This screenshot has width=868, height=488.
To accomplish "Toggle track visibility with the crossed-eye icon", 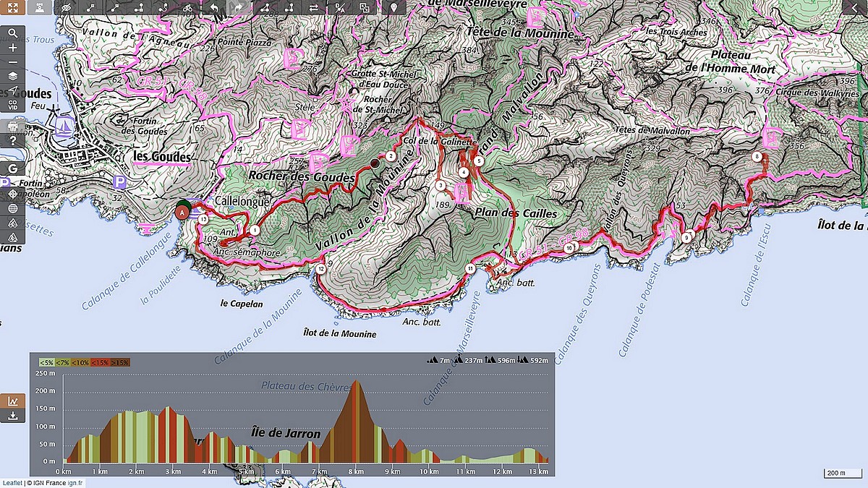I will point(66,8).
